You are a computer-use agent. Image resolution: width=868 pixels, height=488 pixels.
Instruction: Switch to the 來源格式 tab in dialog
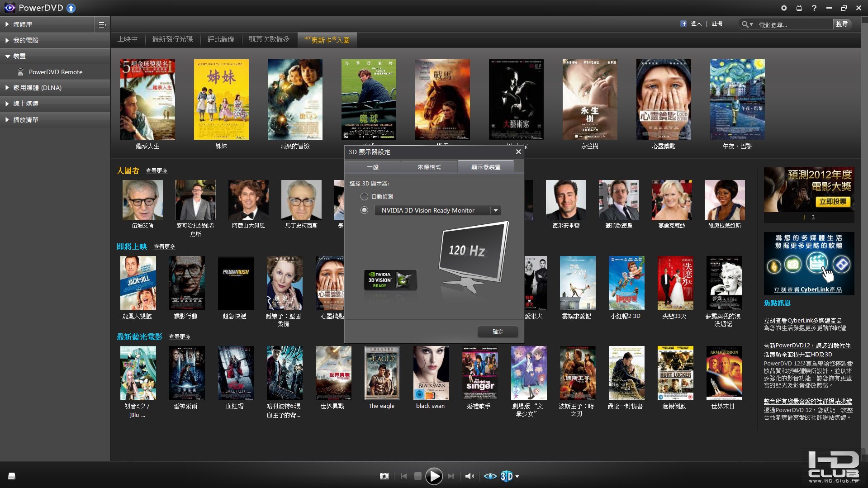(x=429, y=167)
